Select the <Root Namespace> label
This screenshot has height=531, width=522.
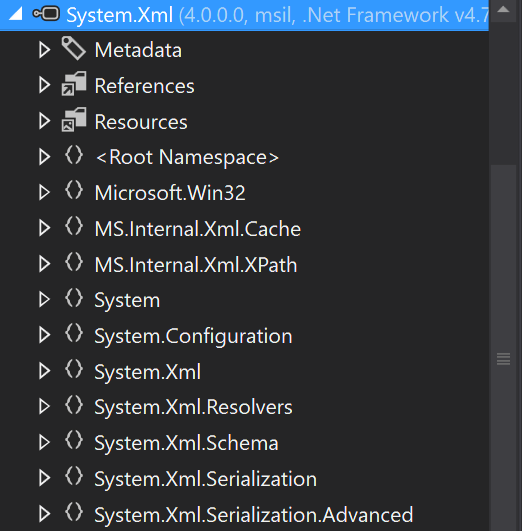pyautogui.click(x=187, y=157)
